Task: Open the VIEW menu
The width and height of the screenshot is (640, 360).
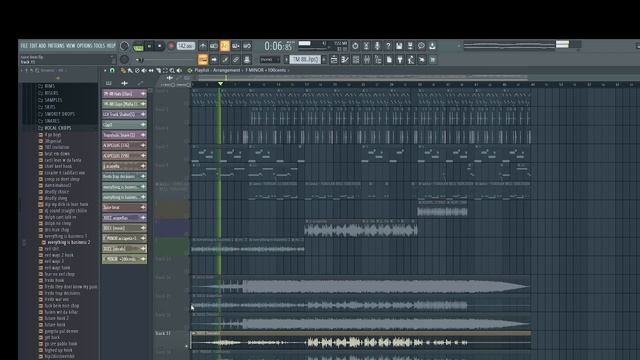Action: (71, 46)
